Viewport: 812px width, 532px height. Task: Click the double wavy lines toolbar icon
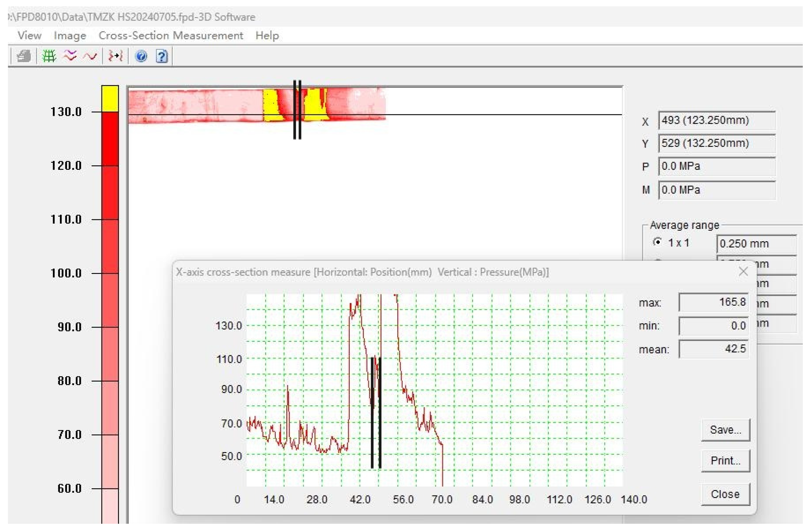pos(70,56)
